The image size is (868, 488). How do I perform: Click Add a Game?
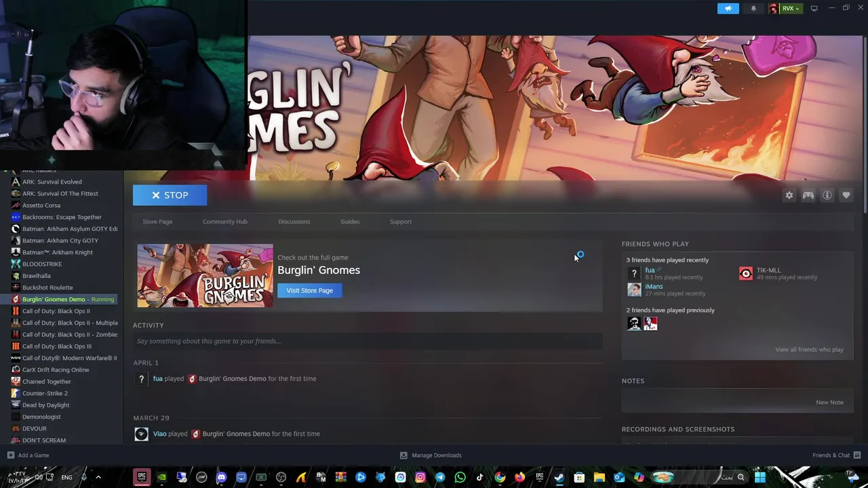[x=28, y=455]
